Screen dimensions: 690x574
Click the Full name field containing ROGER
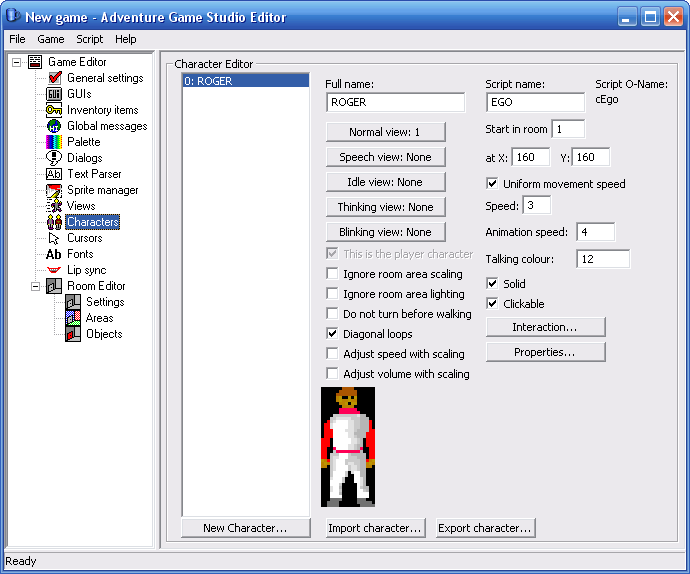tap(396, 102)
